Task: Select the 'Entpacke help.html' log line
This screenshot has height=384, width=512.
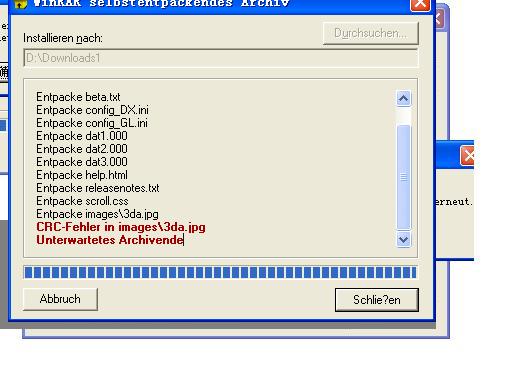Action: click(82, 175)
